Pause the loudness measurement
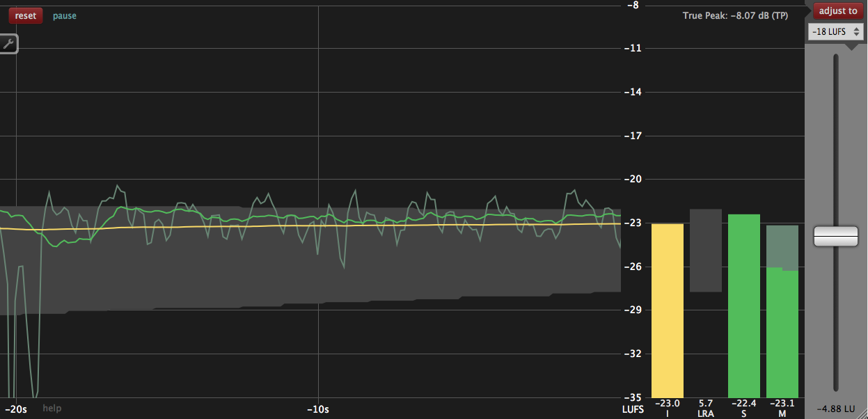This screenshot has width=868, height=419. pyautogui.click(x=64, y=15)
